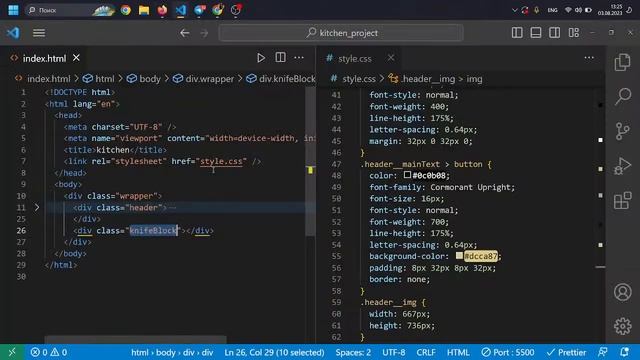
Task: Select the style.css breadcrumb item
Action: coord(353,79)
